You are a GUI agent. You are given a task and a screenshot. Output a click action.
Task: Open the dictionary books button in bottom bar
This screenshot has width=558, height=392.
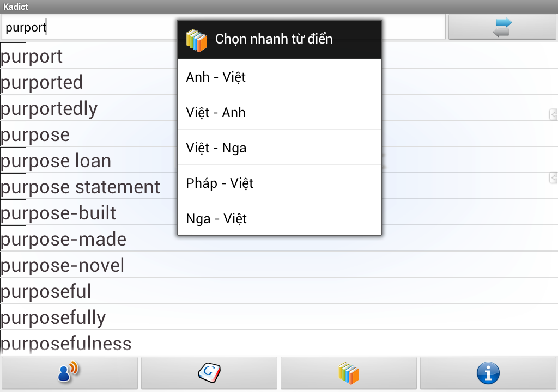[x=349, y=373]
